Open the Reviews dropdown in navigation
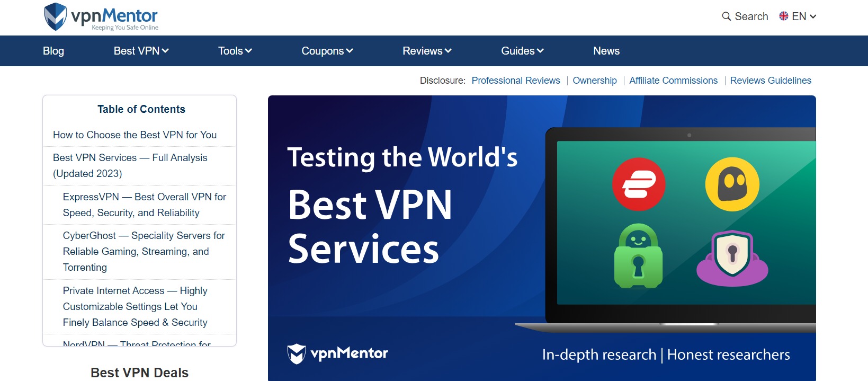This screenshot has width=868, height=381. click(x=426, y=51)
